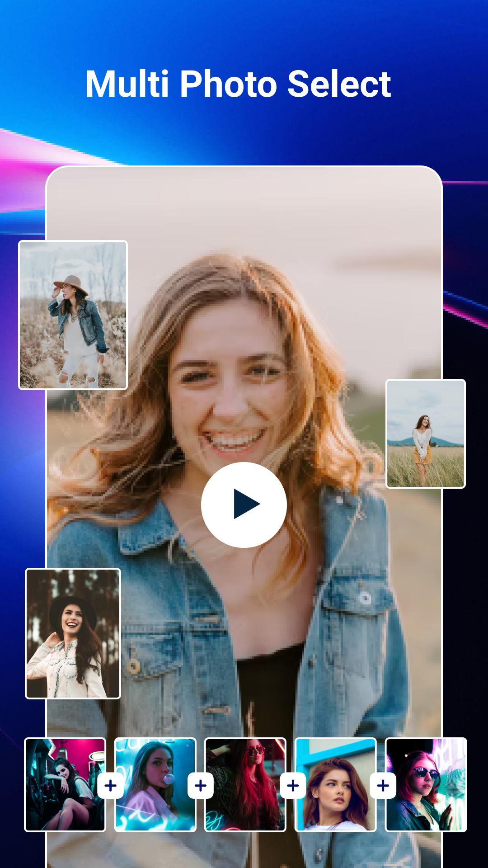Screen dimensions: 488x868
Task: Click plus icon after red-haired sunglasses photo
Action: click(293, 786)
